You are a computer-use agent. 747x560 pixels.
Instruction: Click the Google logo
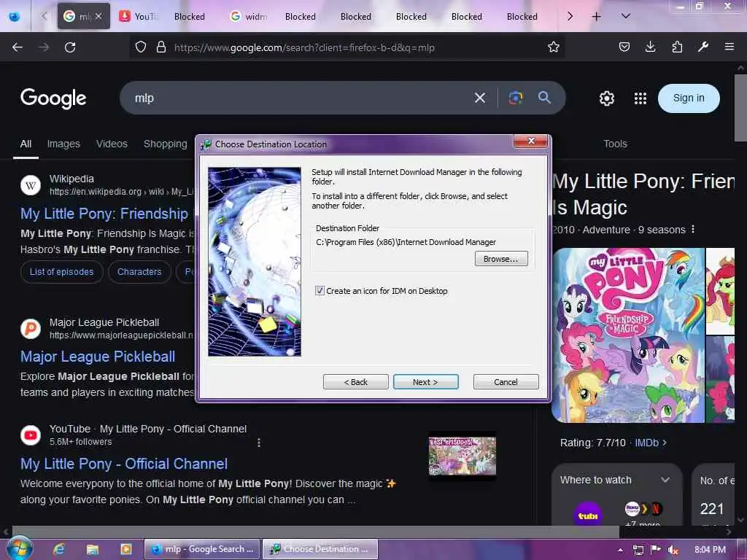click(53, 98)
